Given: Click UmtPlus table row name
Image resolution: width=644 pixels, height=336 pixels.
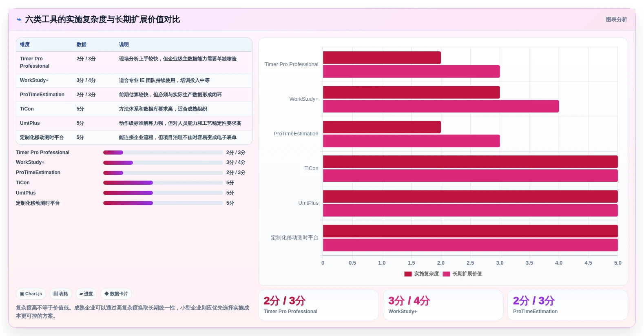Looking at the screenshot, I should [x=30, y=123].
